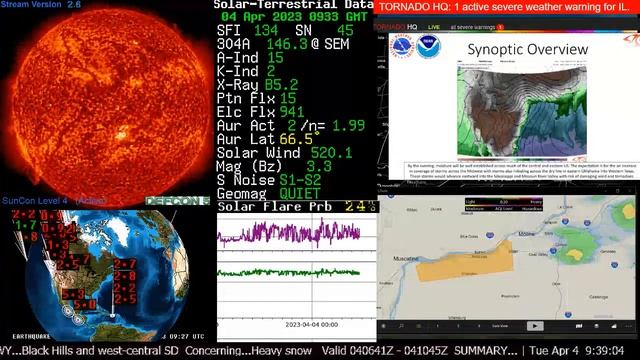Click the ticker clock 'Tue Apr 4 9:39:04'
The width and height of the screenshot is (640, 360).
(x=576, y=351)
